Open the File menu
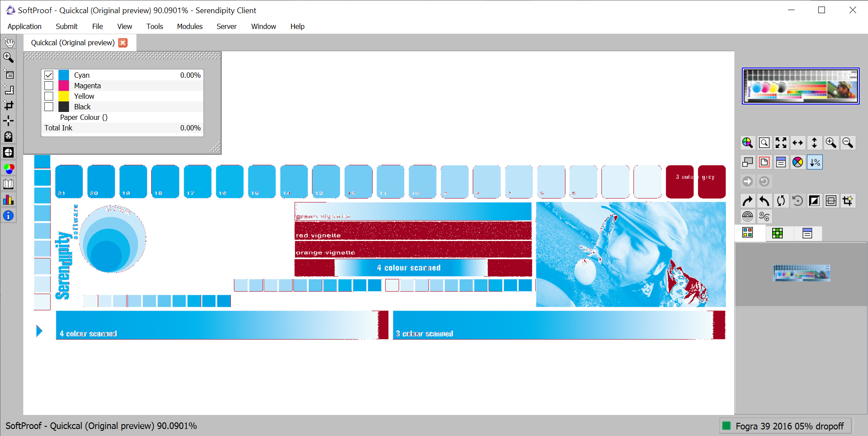Image resolution: width=868 pixels, height=436 pixels. [98, 26]
